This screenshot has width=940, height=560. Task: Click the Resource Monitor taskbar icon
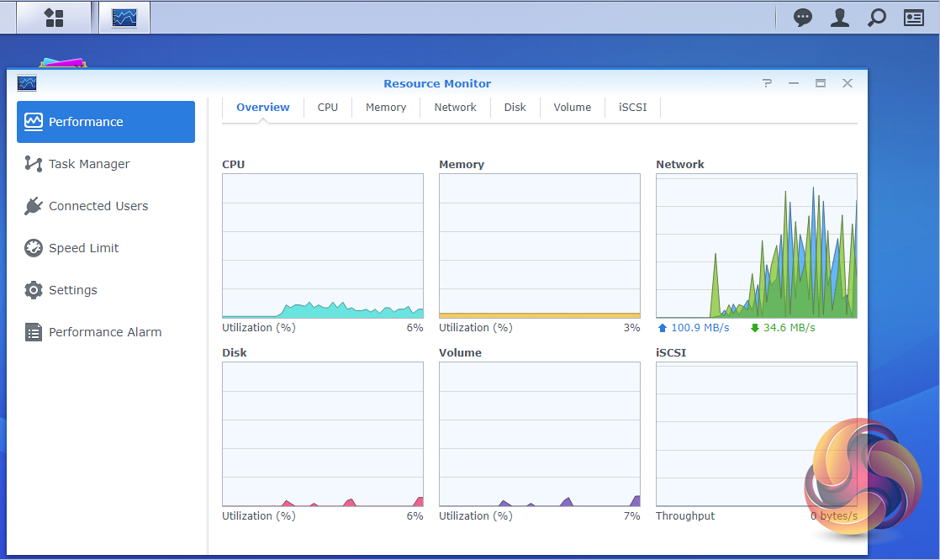[x=124, y=18]
